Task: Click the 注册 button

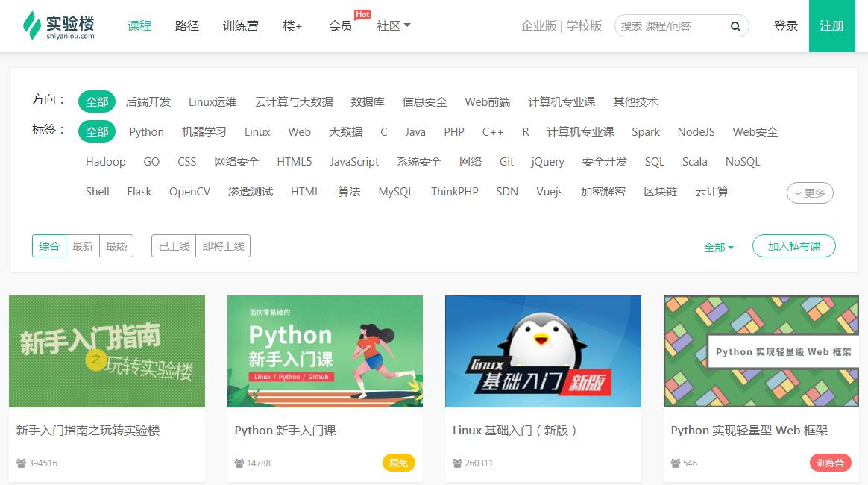Action: 831,25
